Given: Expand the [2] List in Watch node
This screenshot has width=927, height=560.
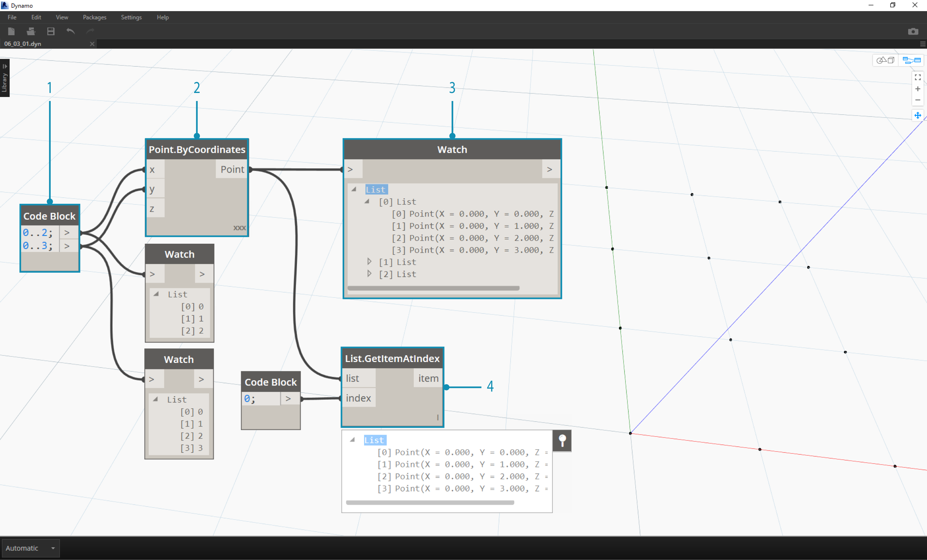Looking at the screenshot, I should [x=369, y=273].
